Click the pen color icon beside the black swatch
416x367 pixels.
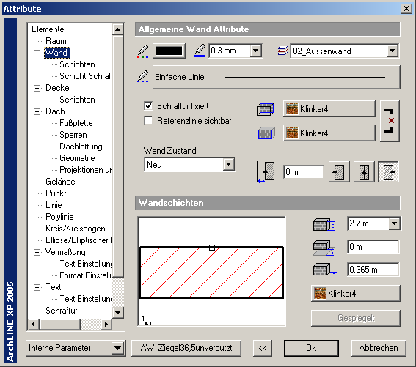point(143,52)
